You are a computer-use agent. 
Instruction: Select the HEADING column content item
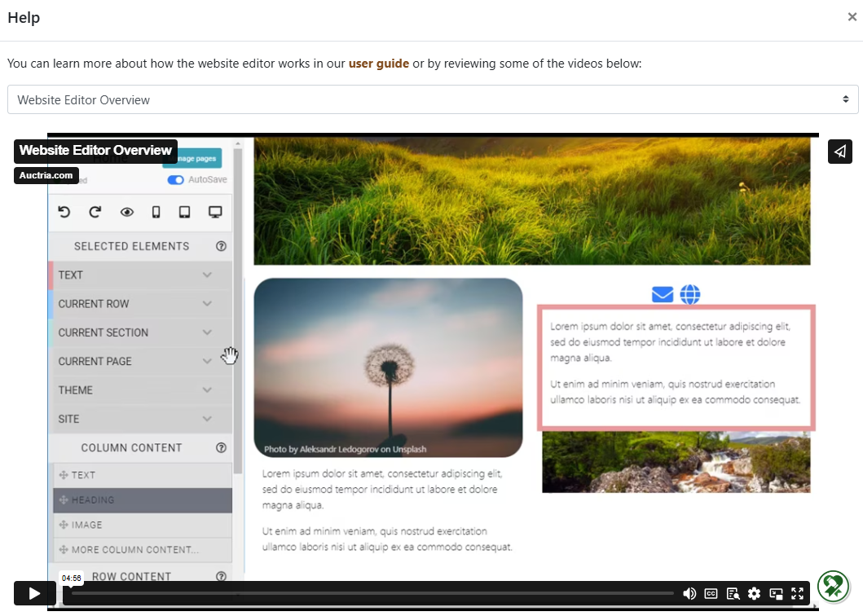[x=143, y=499]
